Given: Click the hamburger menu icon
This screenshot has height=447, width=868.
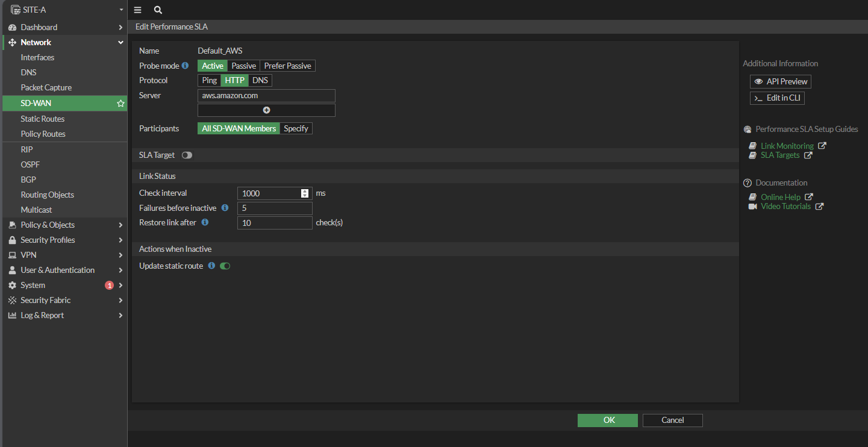Looking at the screenshot, I should (x=137, y=10).
